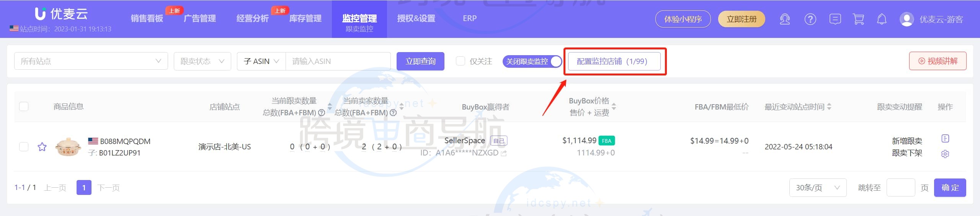This screenshot has height=216, width=980.
Task: Click child ASIN B01LZ2UP91
Action: click(x=120, y=153)
